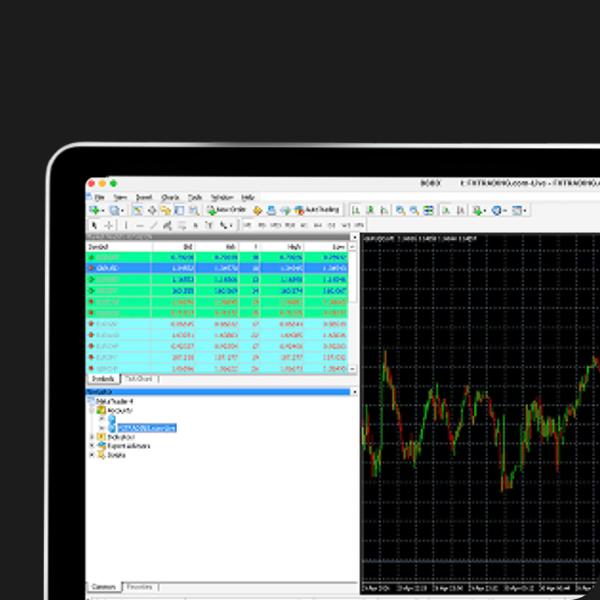Tile chart windows with the grid icon
This screenshot has width=600, height=600.
[x=428, y=210]
